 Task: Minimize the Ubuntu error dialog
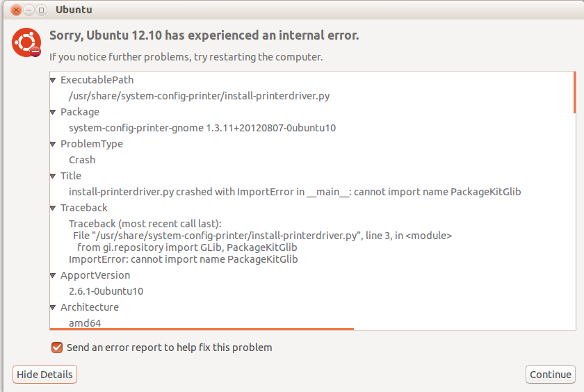29,10
